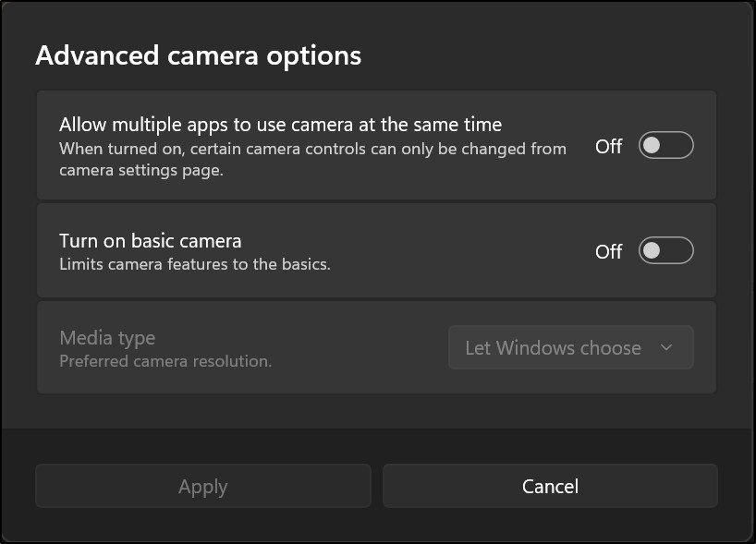Click the Media type label

point(107,338)
